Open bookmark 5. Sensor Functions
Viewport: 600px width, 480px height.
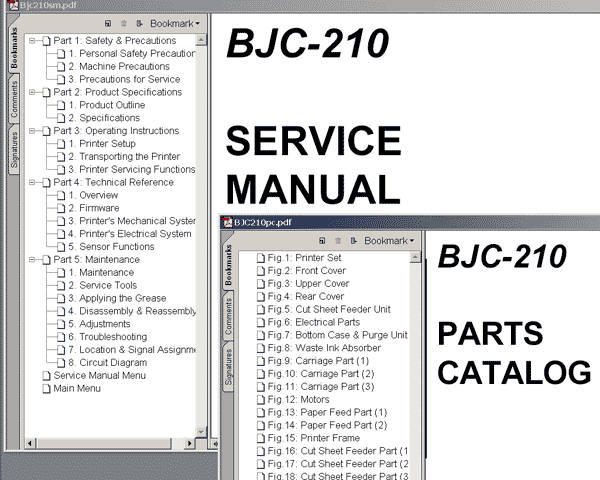click(111, 247)
